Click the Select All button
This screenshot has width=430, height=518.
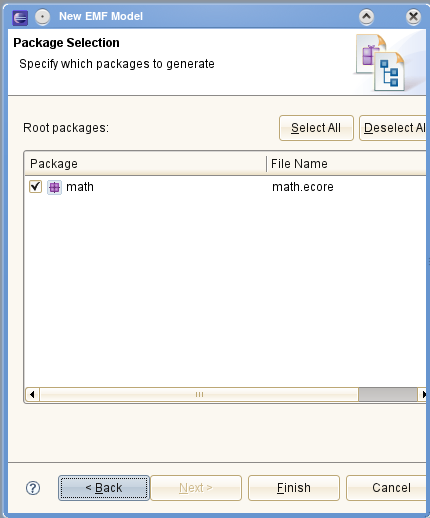coord(316,128)
